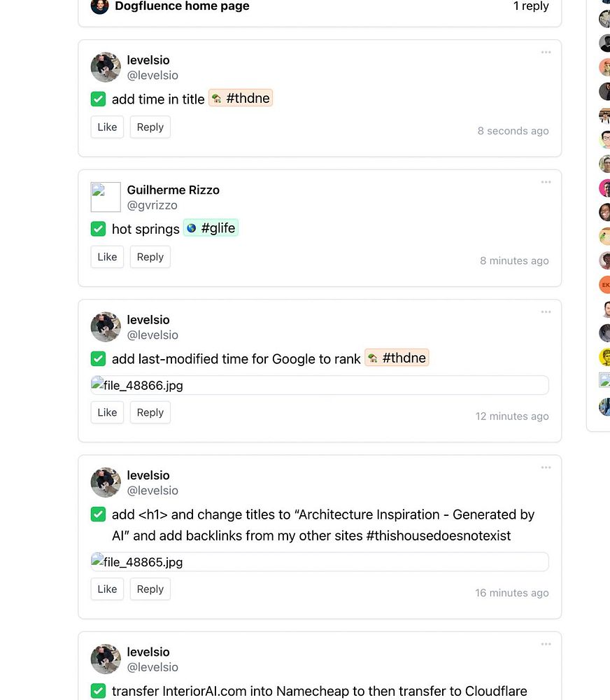Open attached image file_48866.jpg
This screenshot has height=700, width=610.
319,385
